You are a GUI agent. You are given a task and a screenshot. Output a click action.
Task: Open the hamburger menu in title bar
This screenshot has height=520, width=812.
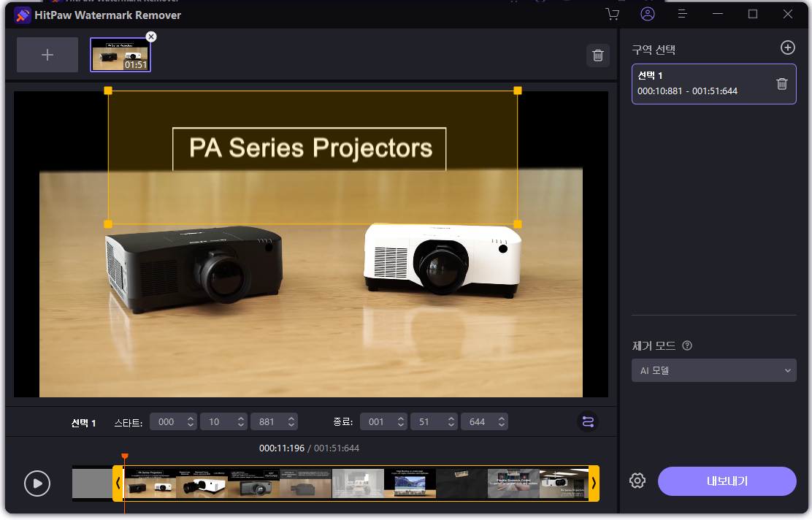point(683,14)
